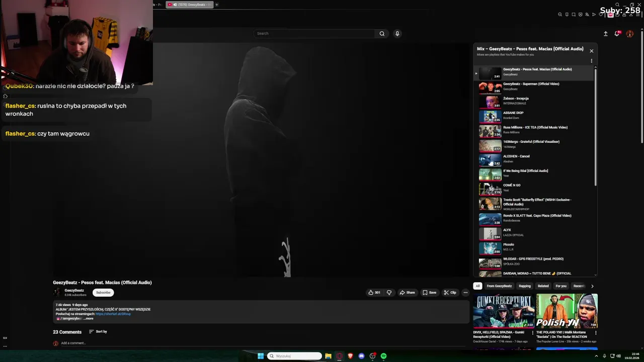This screenshot has height=362, width=644.
Task: Open Sort by comments dropdown
Action: 98,332
